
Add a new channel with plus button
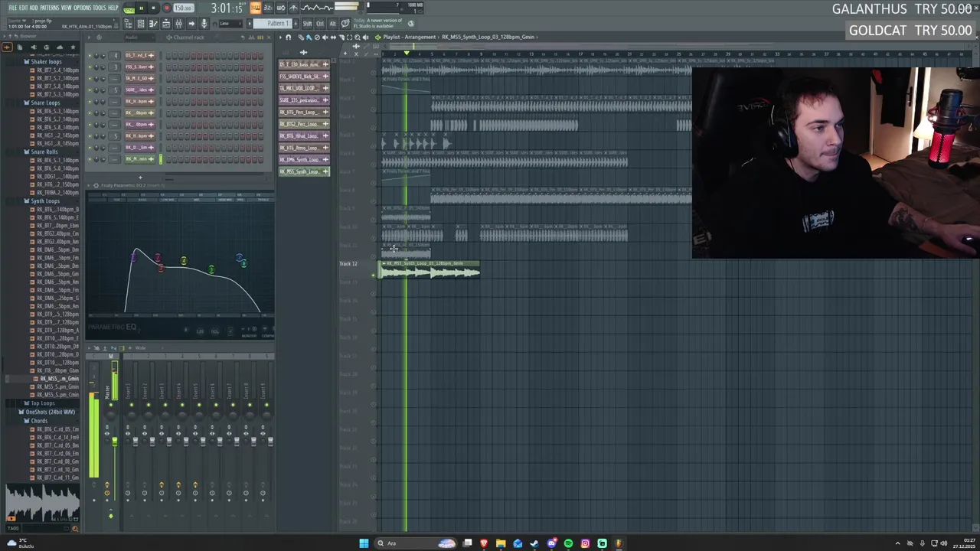[140, 178]
